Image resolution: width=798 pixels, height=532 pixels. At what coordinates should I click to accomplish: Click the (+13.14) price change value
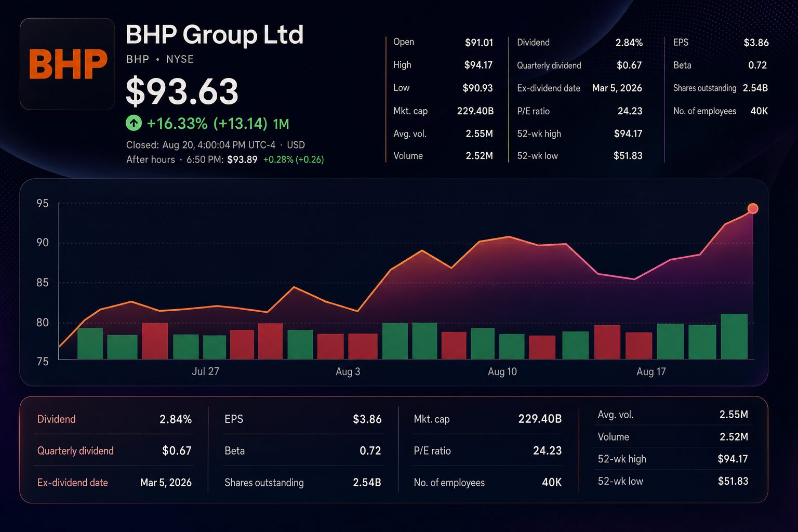(240, 124)
